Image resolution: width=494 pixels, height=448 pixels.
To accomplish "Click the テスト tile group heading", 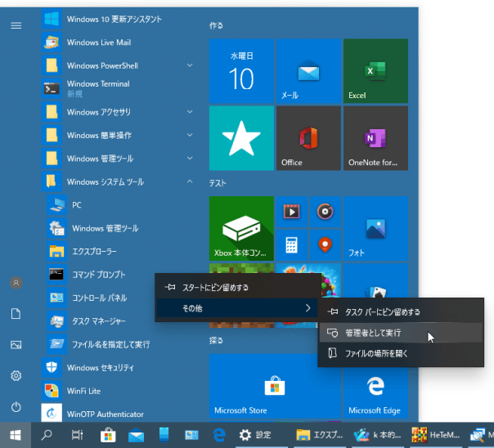I will coord(218,183).
